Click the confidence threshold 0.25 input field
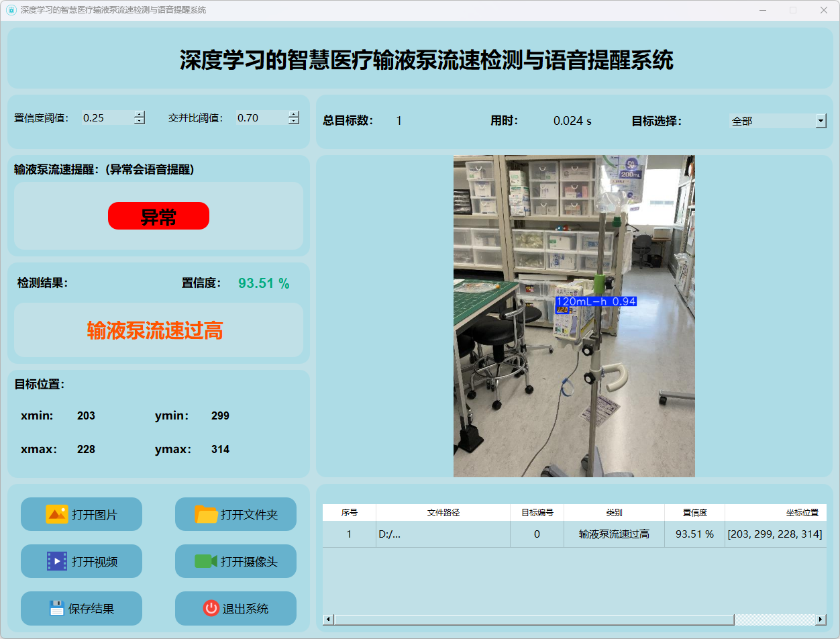Image resolution: width=840 pixels, height=639 pixels. 106,118
